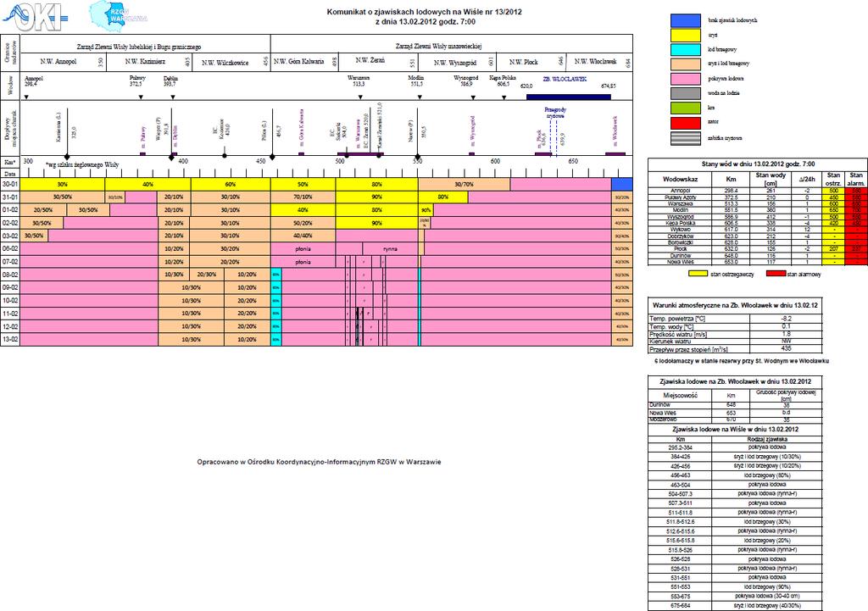Select the striped 'zabitka śryżowa' legend swatch
The height and width of the screenshot is (611, 868).
pyautogui.click(x=685, y=138)
